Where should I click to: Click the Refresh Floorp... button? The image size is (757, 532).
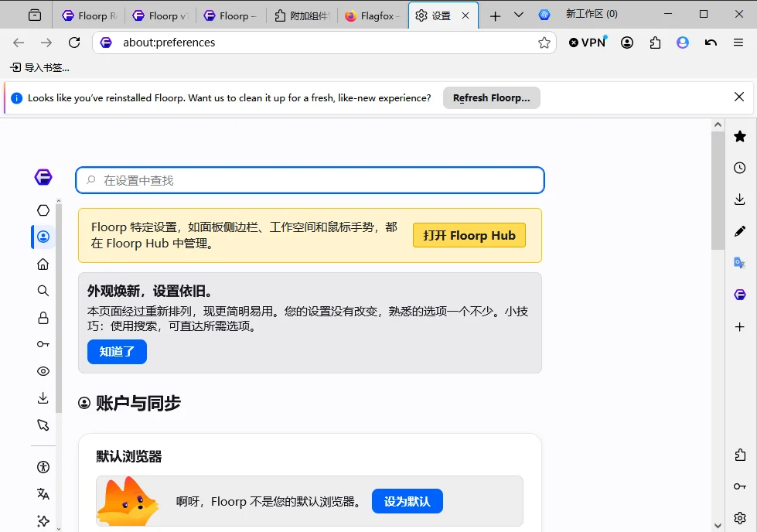(492, 98)
